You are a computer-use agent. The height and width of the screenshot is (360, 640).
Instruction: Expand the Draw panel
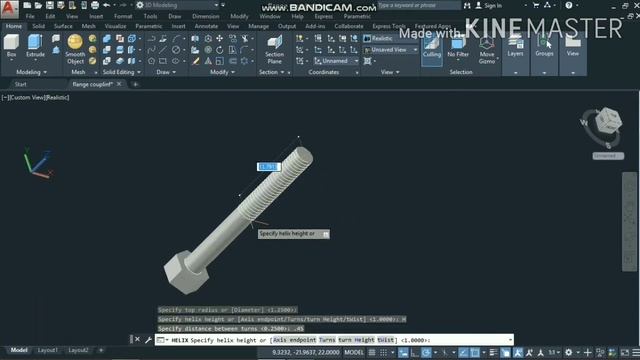coord(166,72)
